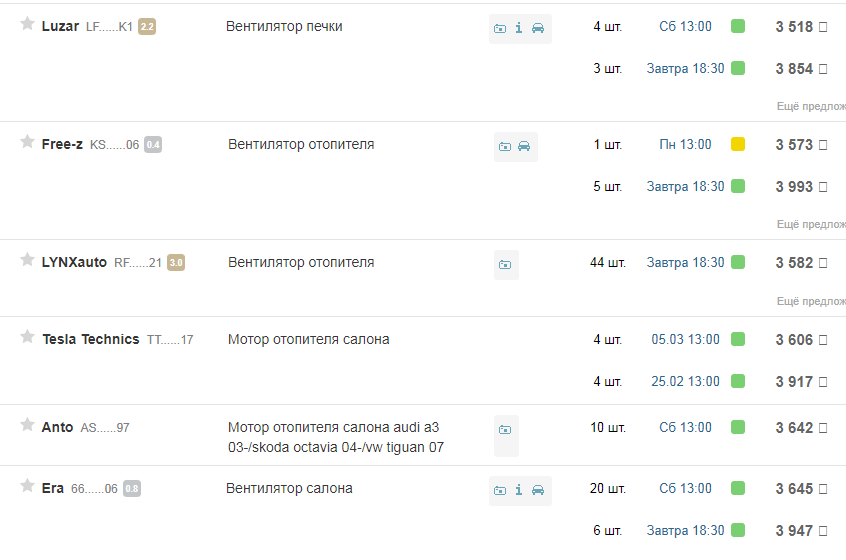Click yellow availability indicator for Free-z
This screenshot has width=846, height=560.
coord(738,144)
